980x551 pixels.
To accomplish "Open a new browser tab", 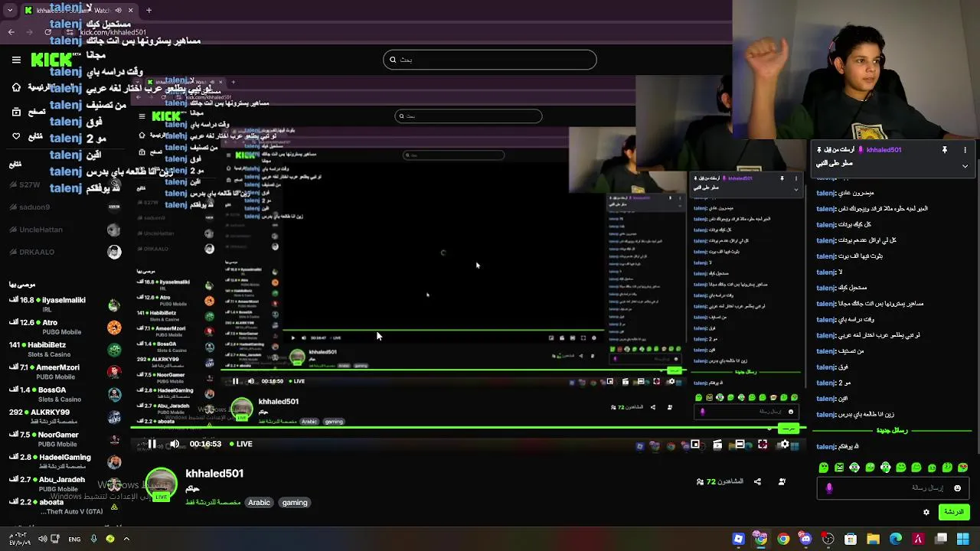I will click(x=149, y=11).
